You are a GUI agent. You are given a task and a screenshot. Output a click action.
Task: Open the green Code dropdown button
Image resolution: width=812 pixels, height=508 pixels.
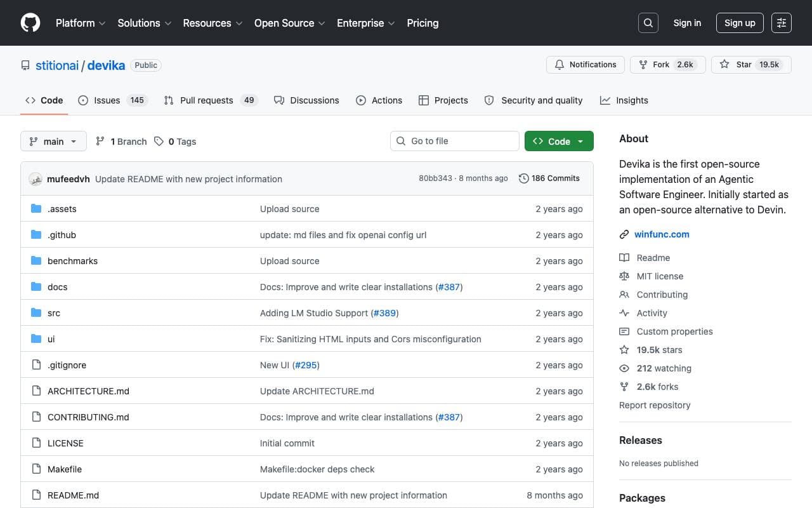point(559,141)
